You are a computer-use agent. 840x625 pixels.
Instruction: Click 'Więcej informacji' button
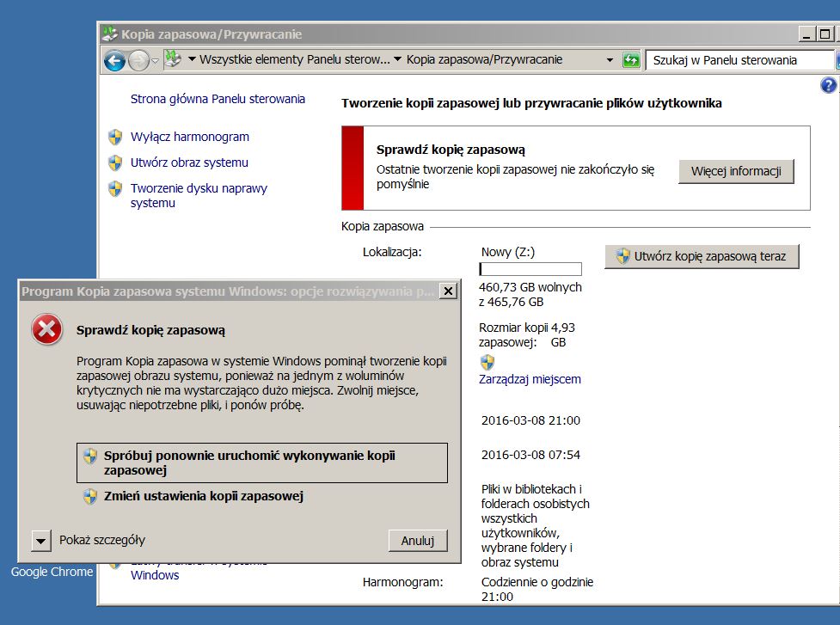point(736,171)
